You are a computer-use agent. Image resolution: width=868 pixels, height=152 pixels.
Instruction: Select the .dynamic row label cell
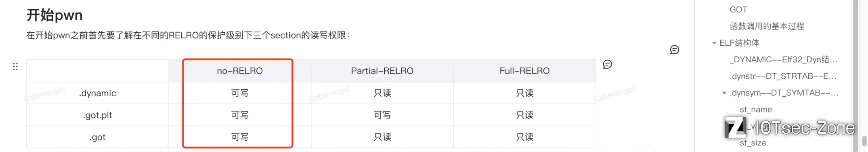(97, 93)
